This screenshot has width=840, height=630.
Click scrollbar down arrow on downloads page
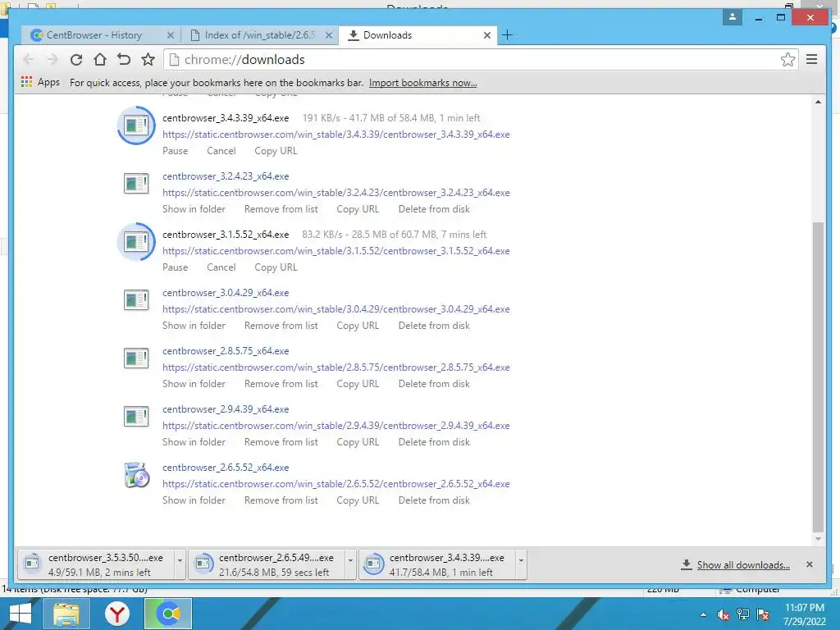[x=818, y=539]
